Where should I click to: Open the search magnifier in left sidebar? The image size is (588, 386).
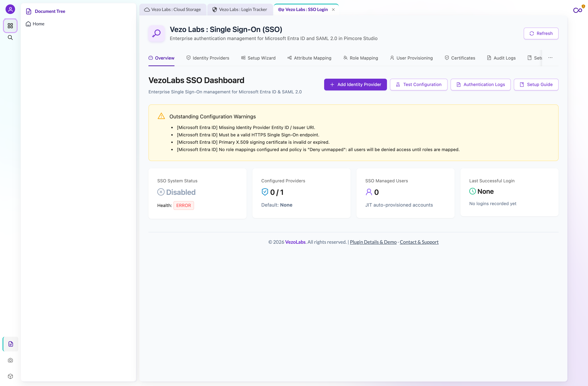pyautogui.click(x=10, y=37)
